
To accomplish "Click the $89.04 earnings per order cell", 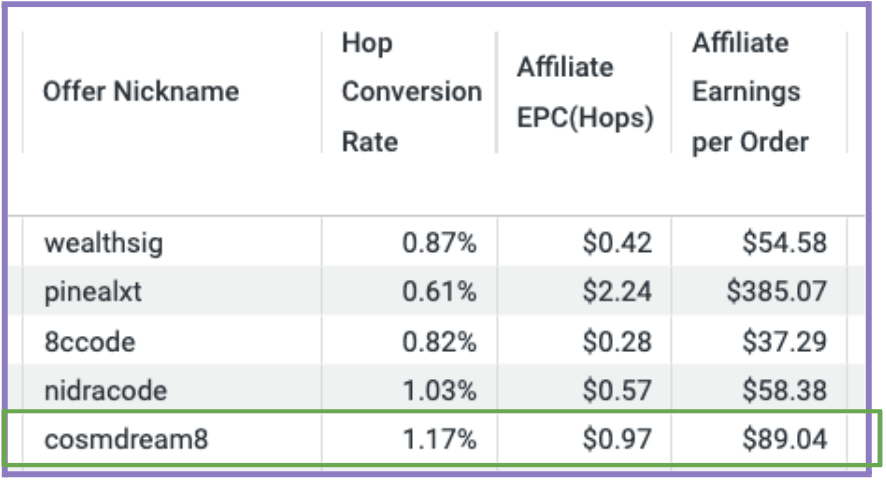I will (784, 439).
